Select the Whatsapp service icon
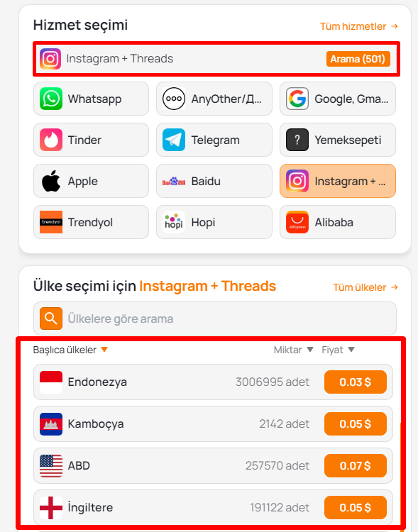The width and height of the screenshot is (418, 532). tap(51, 99)
